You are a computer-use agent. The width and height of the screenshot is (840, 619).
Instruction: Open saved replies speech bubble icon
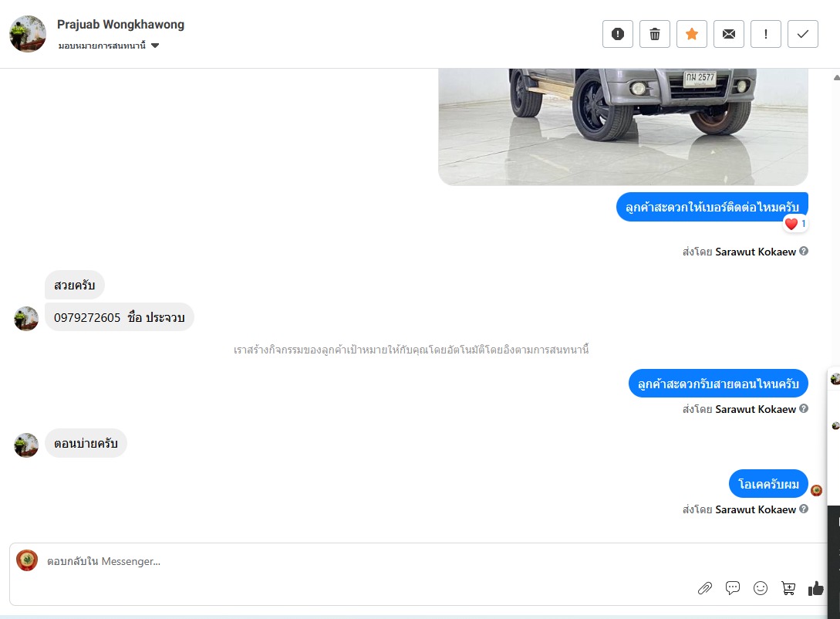pyautogui.click(x=732, y=588)
